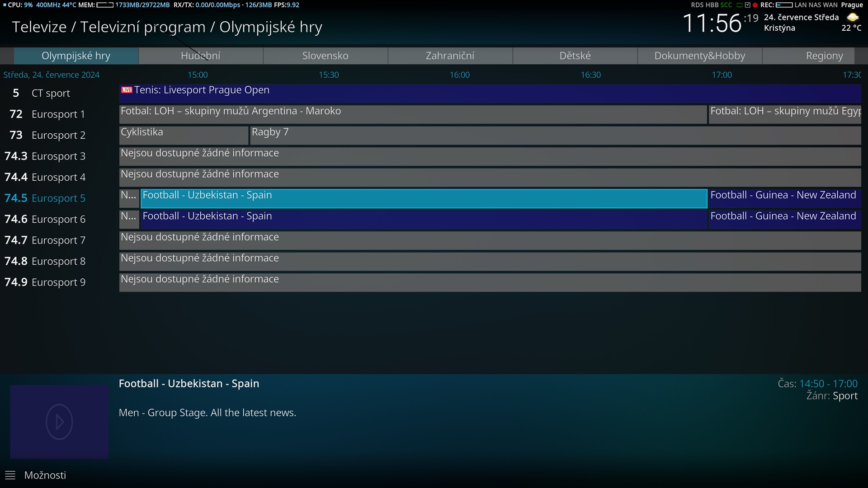Open the Slovensko channel group tab
The width and height of the screenshot is (868, 488).
pos(325,56)
